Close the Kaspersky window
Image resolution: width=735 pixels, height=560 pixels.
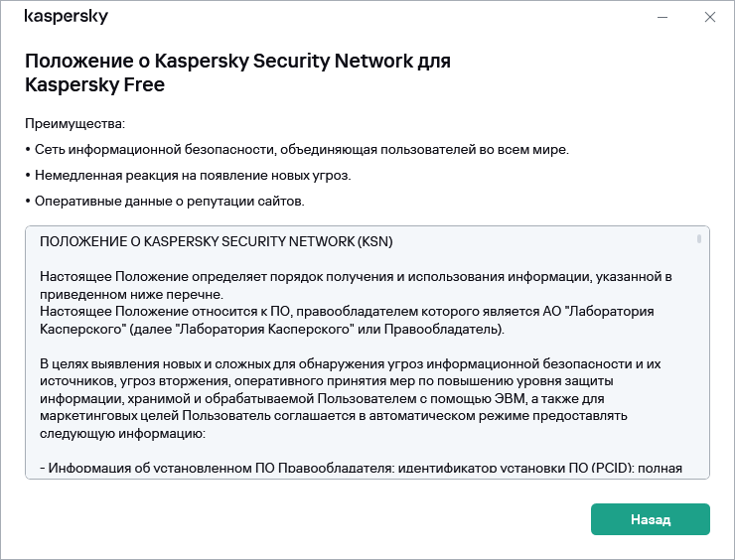click(x=709, y=18)
